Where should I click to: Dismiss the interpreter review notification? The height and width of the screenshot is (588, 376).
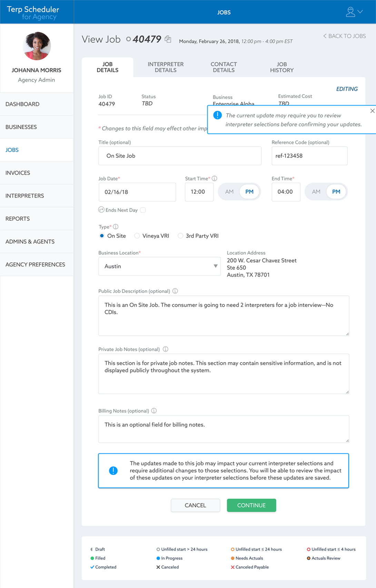tap(372, 111)
